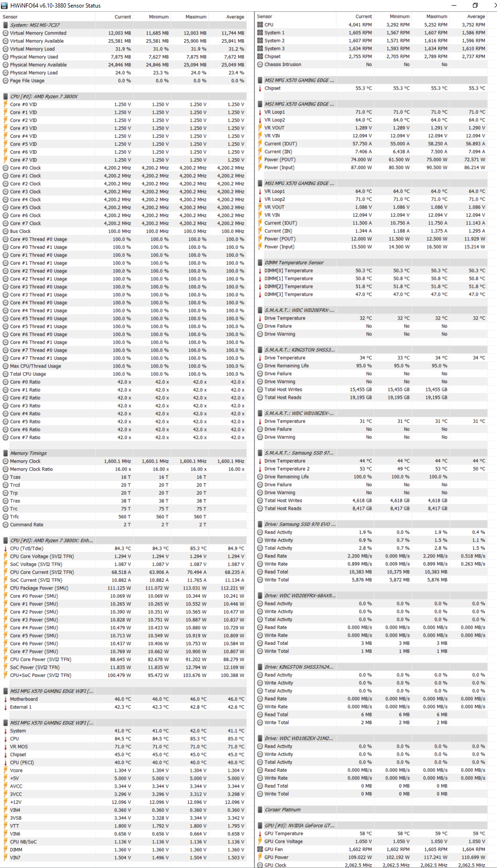Select the Trfc timing row
Image resolution: width=497 pixels, height=868 pixels.
coord(124,517)
